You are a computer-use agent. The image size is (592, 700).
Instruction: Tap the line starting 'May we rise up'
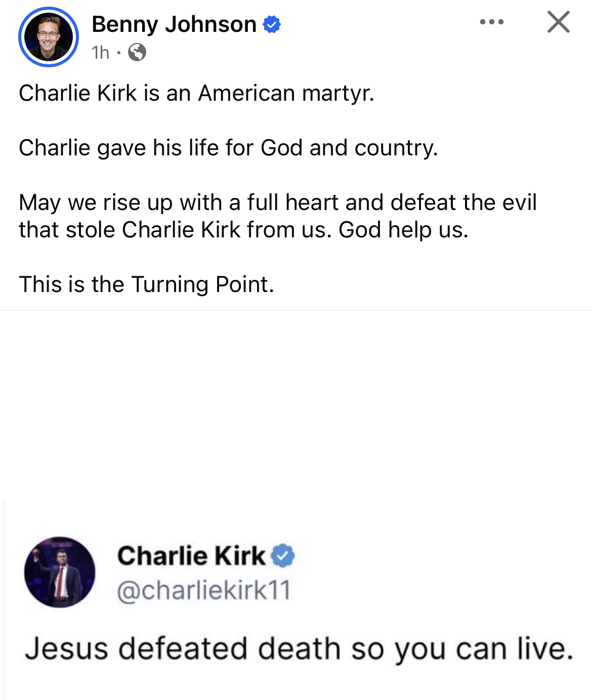(x=278, y=202)
